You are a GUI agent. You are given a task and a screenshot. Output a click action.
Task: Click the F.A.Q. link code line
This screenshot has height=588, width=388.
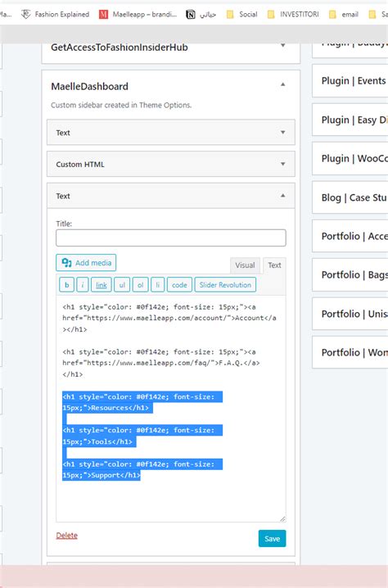pyautogui.click(x=161, y=363)
